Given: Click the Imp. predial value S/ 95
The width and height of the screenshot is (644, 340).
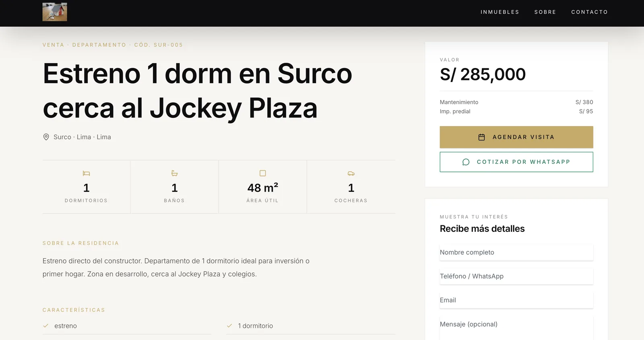Looking at the screenshot, I should pos(586,111).
